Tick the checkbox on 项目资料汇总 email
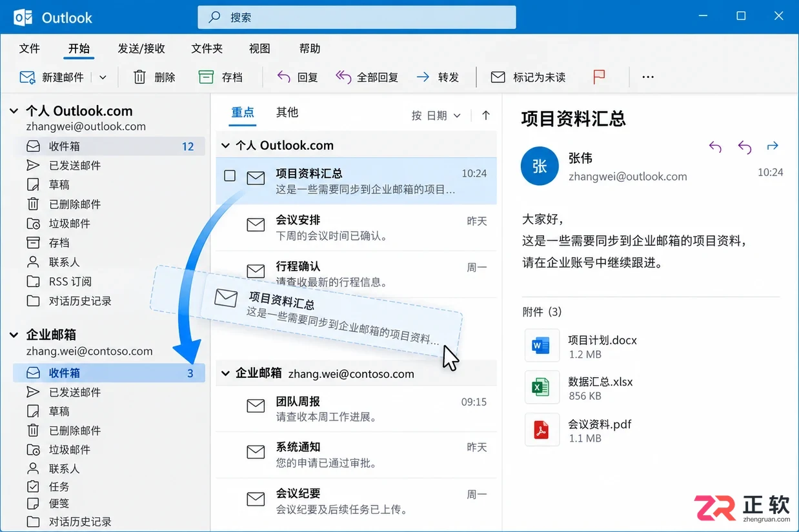This screenshot has width=799, height=532. [x=230, y=175]
